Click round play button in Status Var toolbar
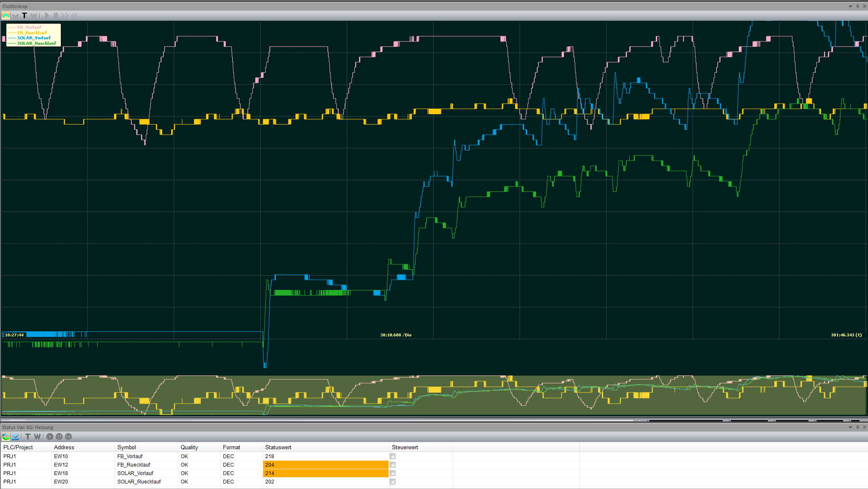Image resolution: width=868 pixels, height=489 pixels. tap(50, 437)
